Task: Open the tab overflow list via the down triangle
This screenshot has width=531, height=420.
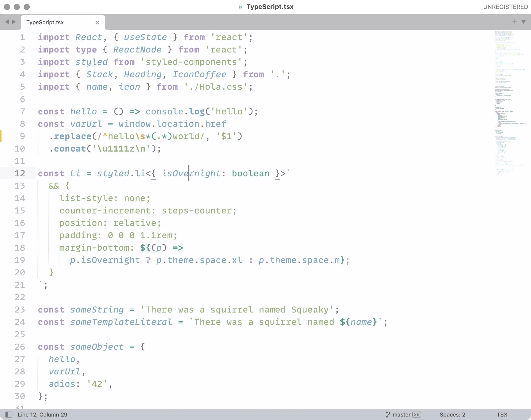Action: (524, 22)
